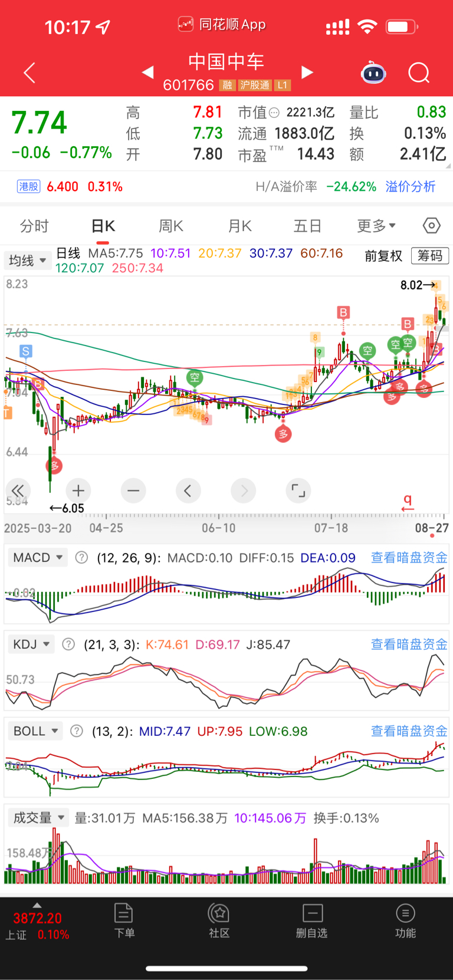Change 成交量 indicator via dropdown
The height and width of the screenshot is (980, 453).
point(38,818)
